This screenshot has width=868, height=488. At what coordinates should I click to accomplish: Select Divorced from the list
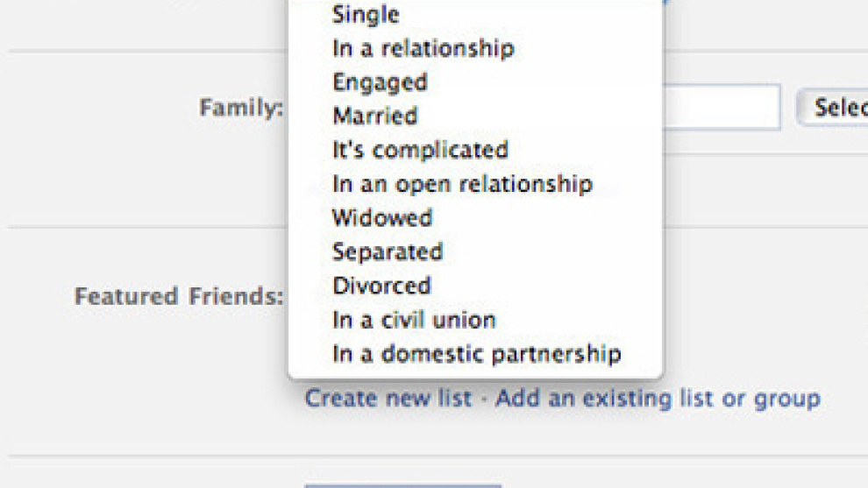[x=381, y=286]
